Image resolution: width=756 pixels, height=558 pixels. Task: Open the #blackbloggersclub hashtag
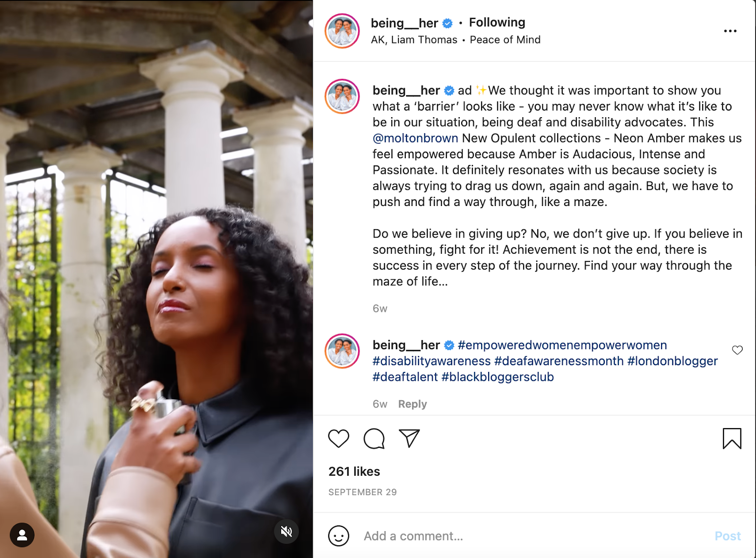(498, 377)
